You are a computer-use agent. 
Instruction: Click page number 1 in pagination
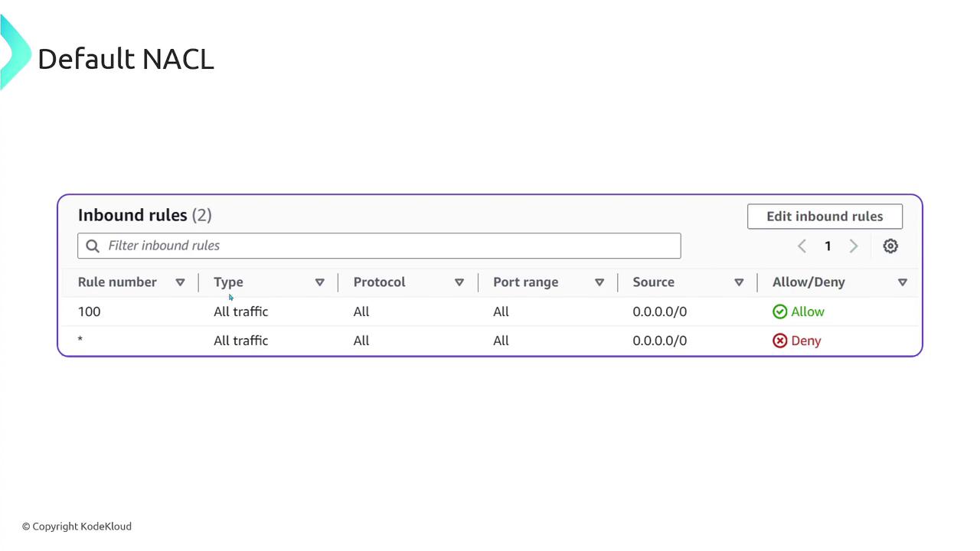pyautogui.click(x=828, y=246)
